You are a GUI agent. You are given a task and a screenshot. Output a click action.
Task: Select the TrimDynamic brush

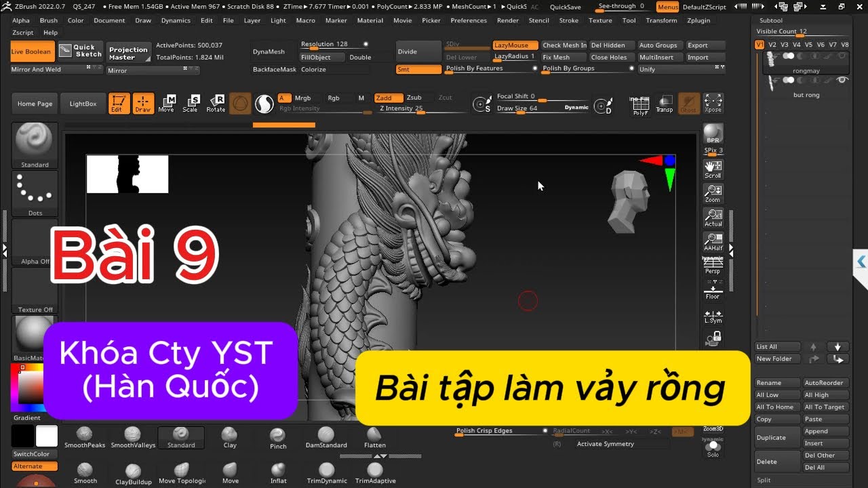tap(326, 473)
